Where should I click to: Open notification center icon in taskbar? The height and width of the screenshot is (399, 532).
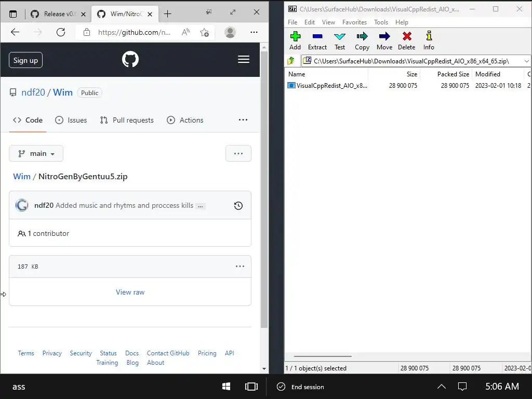[x=462, y=387]
